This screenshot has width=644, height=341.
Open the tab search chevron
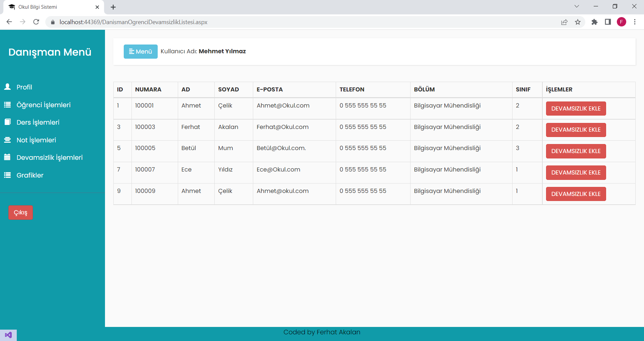click(577, 6)
